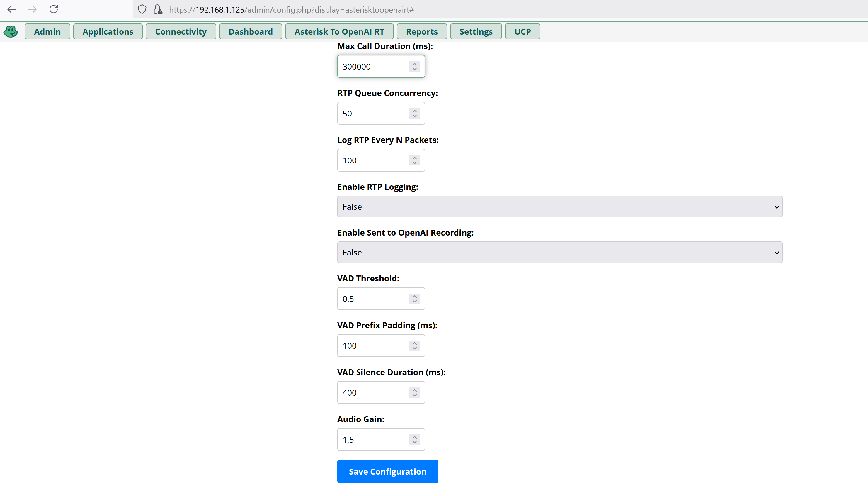Click the 'Enable RTP Logging:' label
The image size is (868, 496).
click(x=378, y=187)
